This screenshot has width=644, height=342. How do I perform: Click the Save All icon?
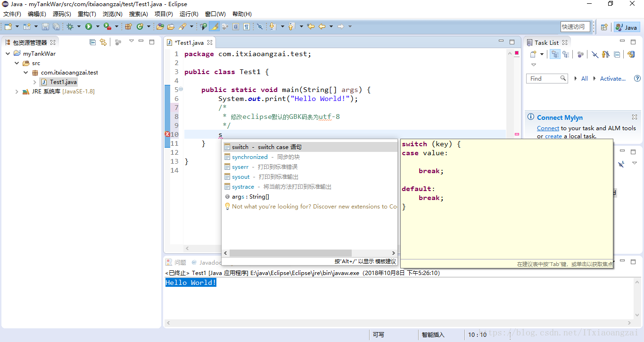point(56,27)
